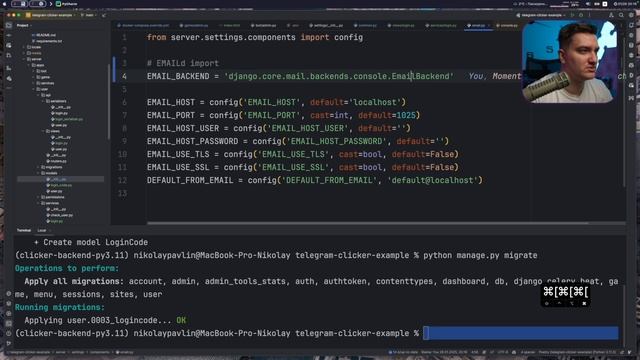Expand the permissions folder
The width and height of the screenshot is (640, 360).
[x=38, y=197]
